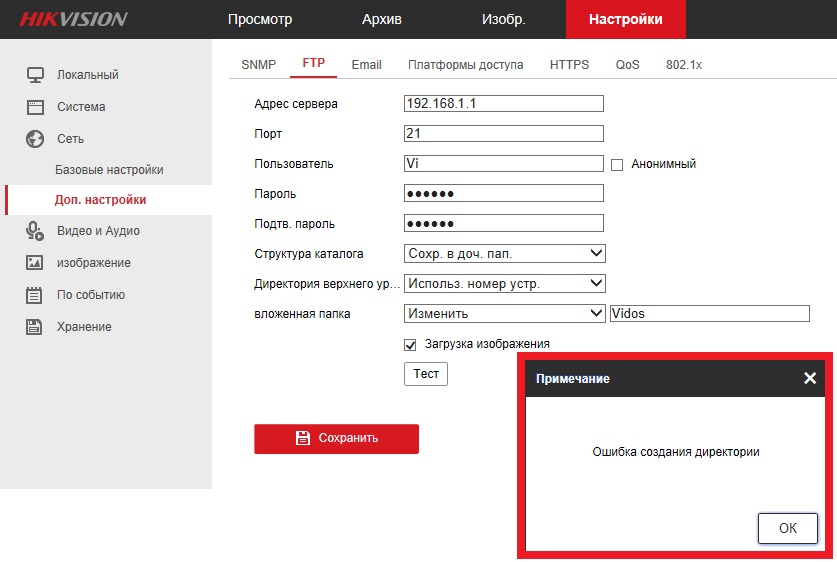Open the Архив top menu tab
Screen dimensions: 837x562
381,19
